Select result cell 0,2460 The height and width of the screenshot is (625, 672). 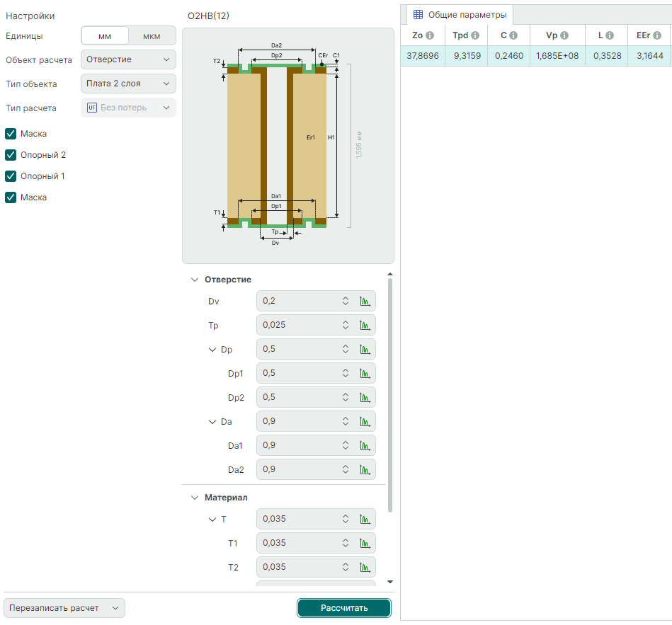point(508,56)
